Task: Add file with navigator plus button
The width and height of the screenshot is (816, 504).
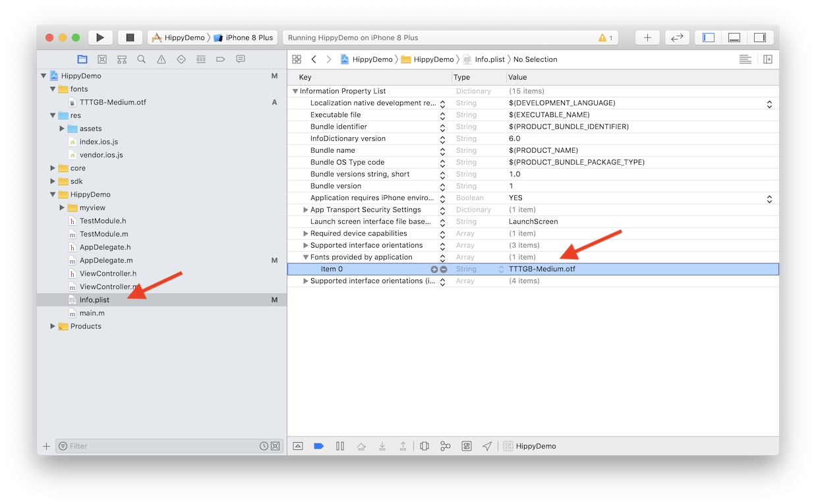Action: [46, 446]
